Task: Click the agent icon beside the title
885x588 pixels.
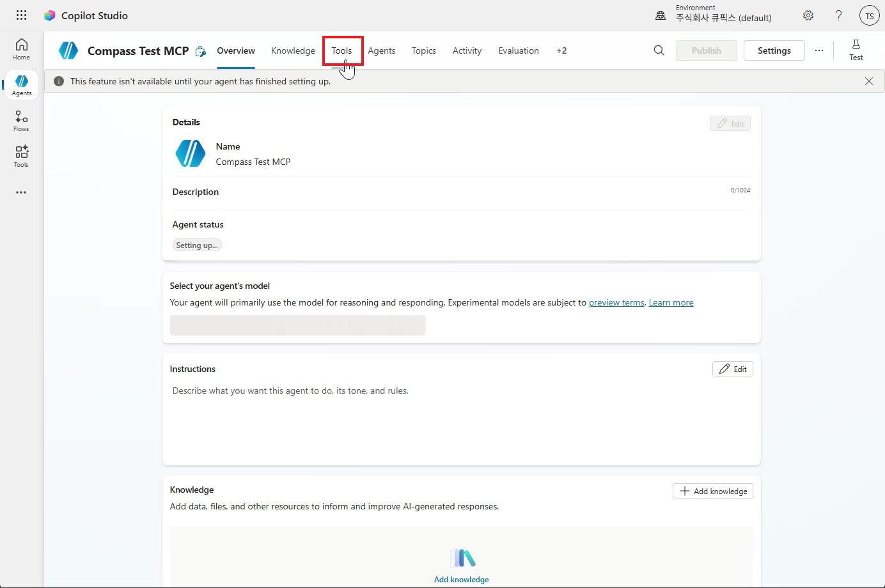Action: click(201, 51)
